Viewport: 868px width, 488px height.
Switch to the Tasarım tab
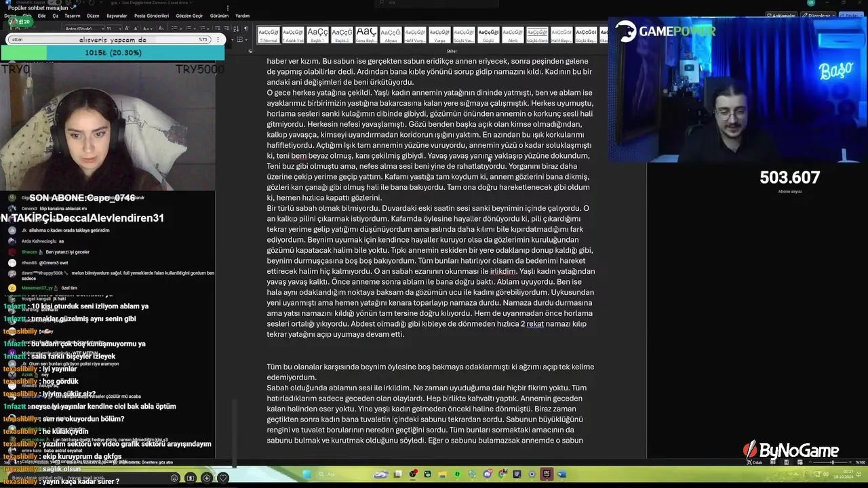[x=73, y=16]
